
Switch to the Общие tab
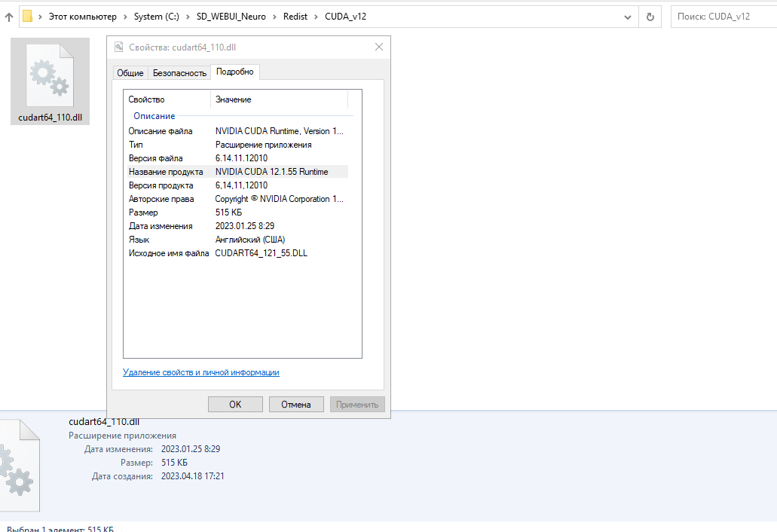[130, 73]
